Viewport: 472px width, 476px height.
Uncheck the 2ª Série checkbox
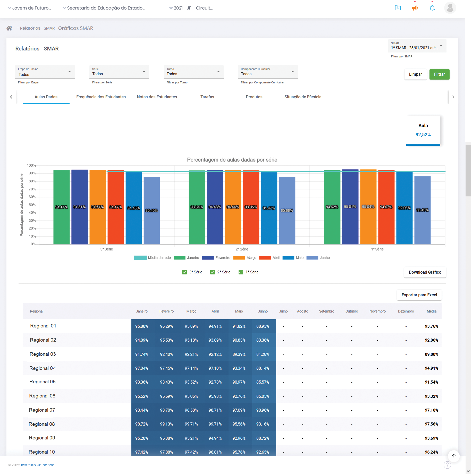click(213, 272)
